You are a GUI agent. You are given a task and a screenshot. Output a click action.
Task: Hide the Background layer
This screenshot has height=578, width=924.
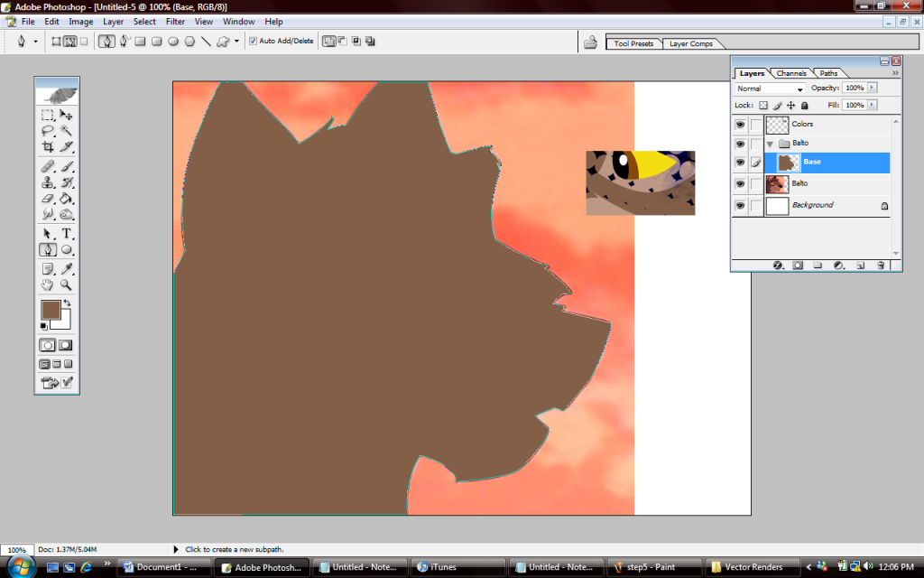click(740, 205)
